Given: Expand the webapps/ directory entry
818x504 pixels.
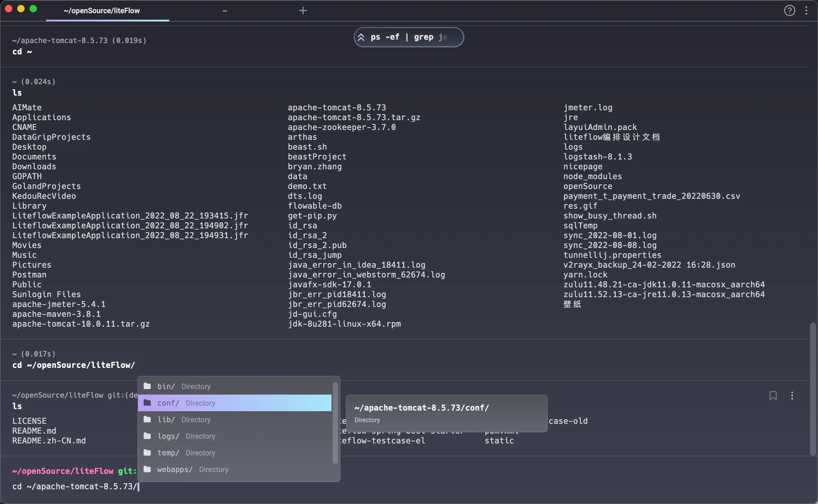Looking at the screenshot, I should (173, 470).
